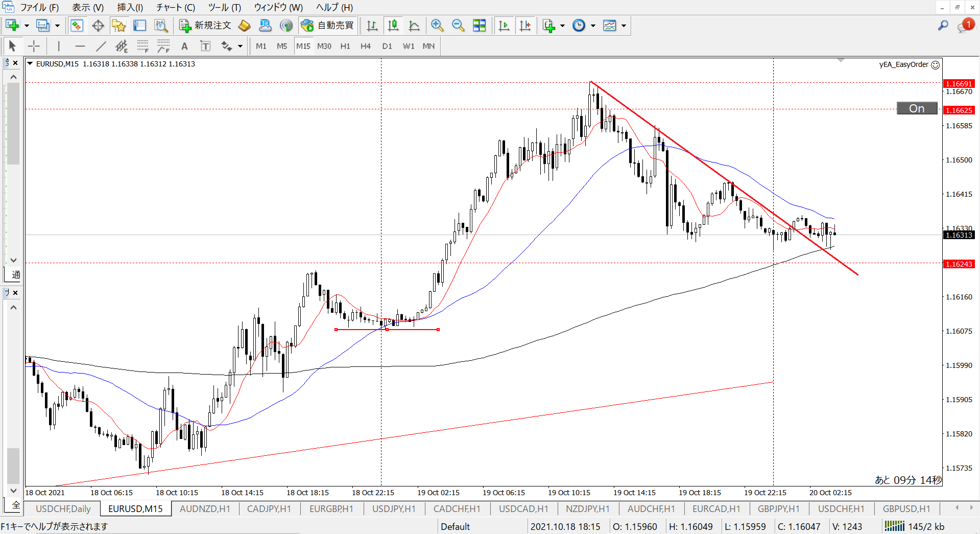Expand the templates dropdown arrow
The width and height of the screenshot is (980, 534).
[624, 26]
